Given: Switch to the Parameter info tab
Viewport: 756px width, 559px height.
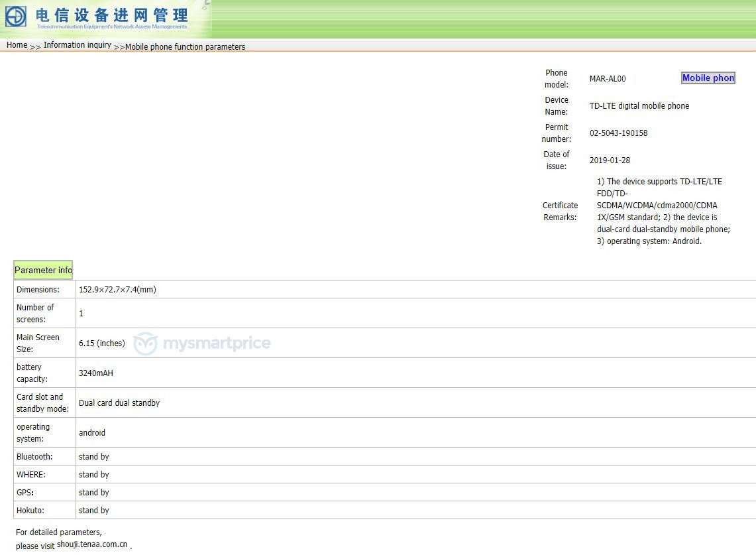Looking at the screenshot, I should tap(43, 270).
